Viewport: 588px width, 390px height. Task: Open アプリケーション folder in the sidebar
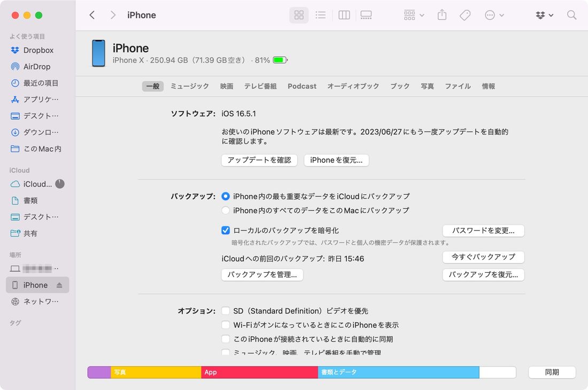coord(37,100)
